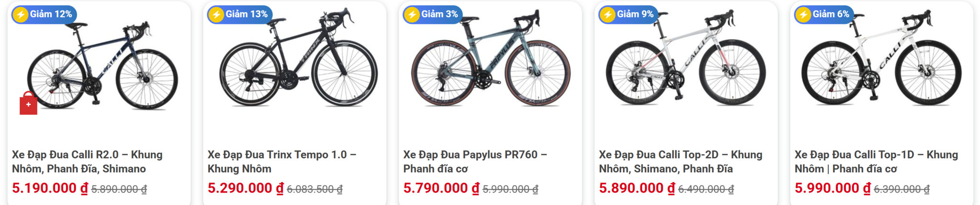Open Xe Đạp Đua Papylus PR760 title

coord(475,161)
